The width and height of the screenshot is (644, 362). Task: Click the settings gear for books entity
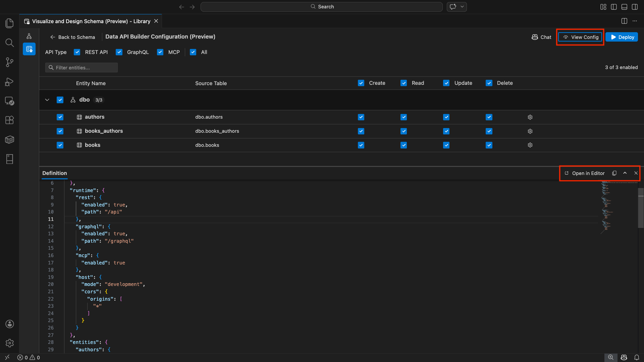530,145
